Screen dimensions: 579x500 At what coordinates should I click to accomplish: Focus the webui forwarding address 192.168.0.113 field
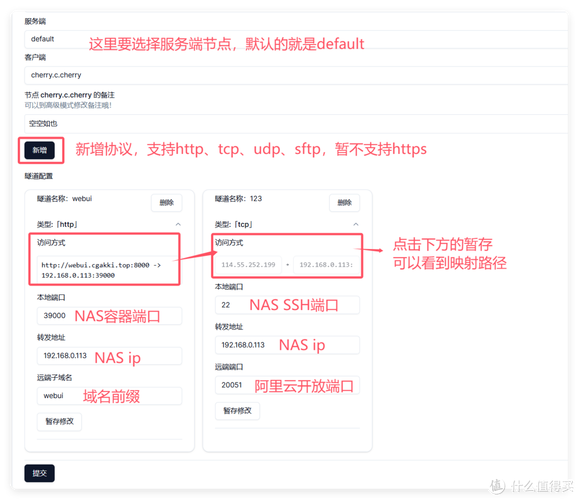coord(109,356)
